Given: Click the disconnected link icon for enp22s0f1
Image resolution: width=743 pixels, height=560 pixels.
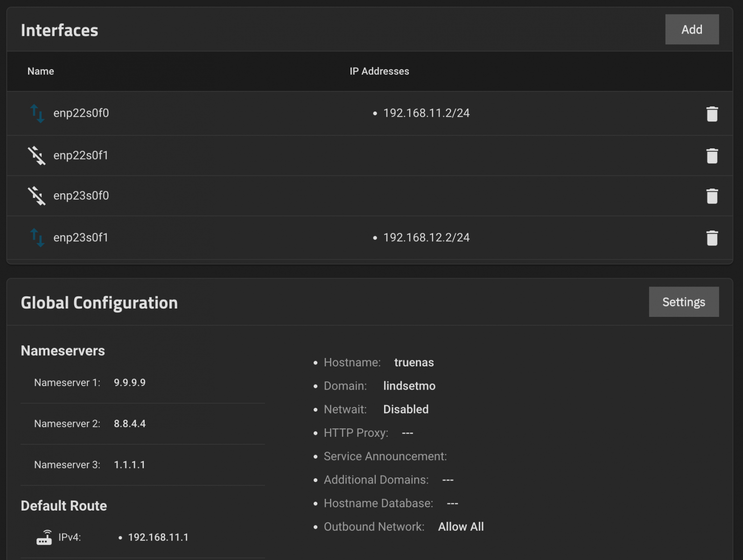Looking at the screenshot, I should [x=37, y=156].
